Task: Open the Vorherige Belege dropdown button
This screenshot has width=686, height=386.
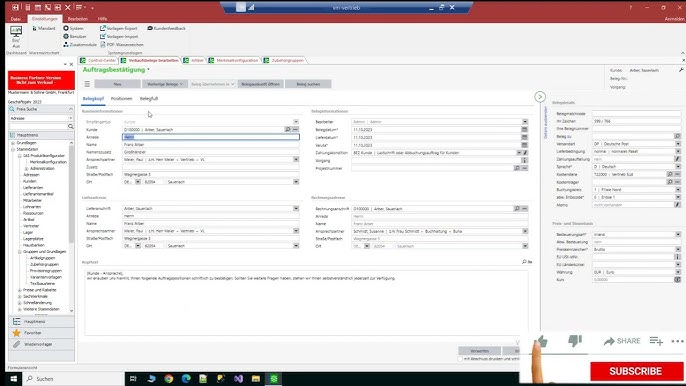Action: [165, 84]
